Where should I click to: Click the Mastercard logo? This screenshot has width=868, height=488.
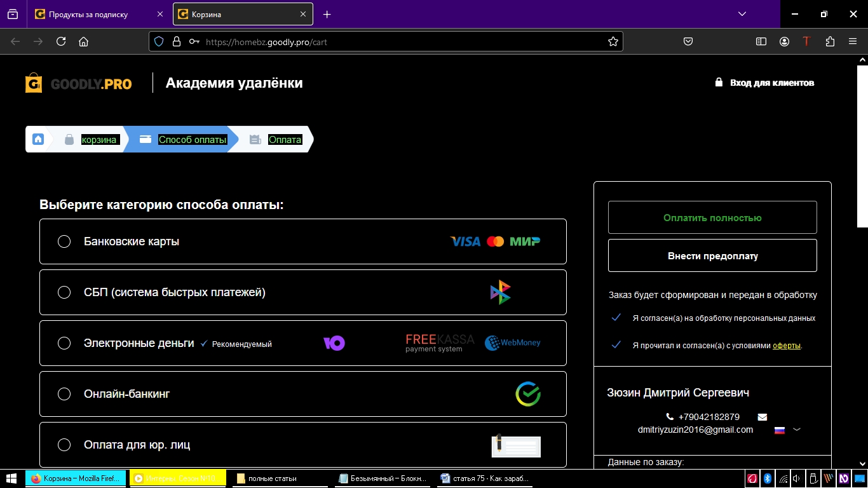(x=495, y=241)
